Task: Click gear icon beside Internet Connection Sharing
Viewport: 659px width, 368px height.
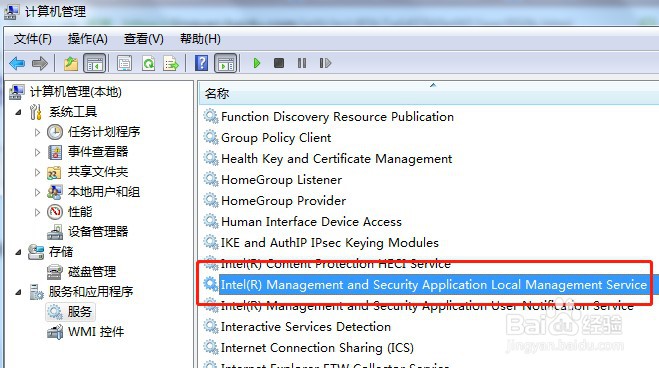Action: coord(211,347)
